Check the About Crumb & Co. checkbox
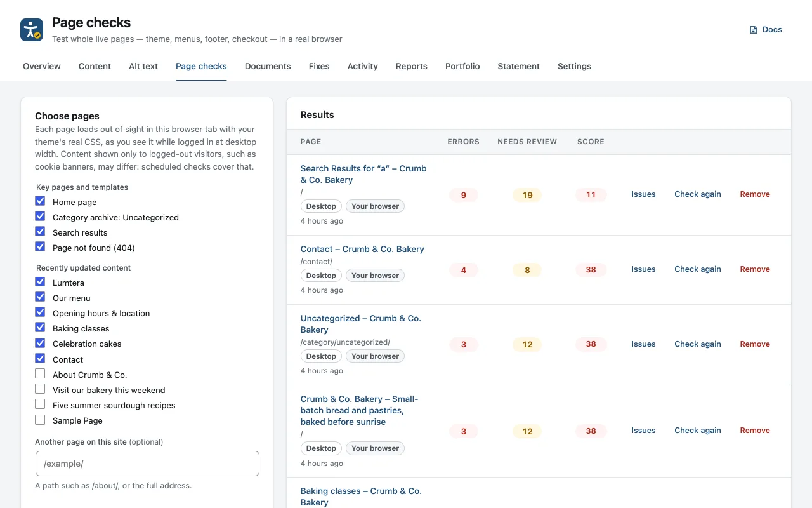This screenshot has height=508, width=812. click(x=40, y=374)
